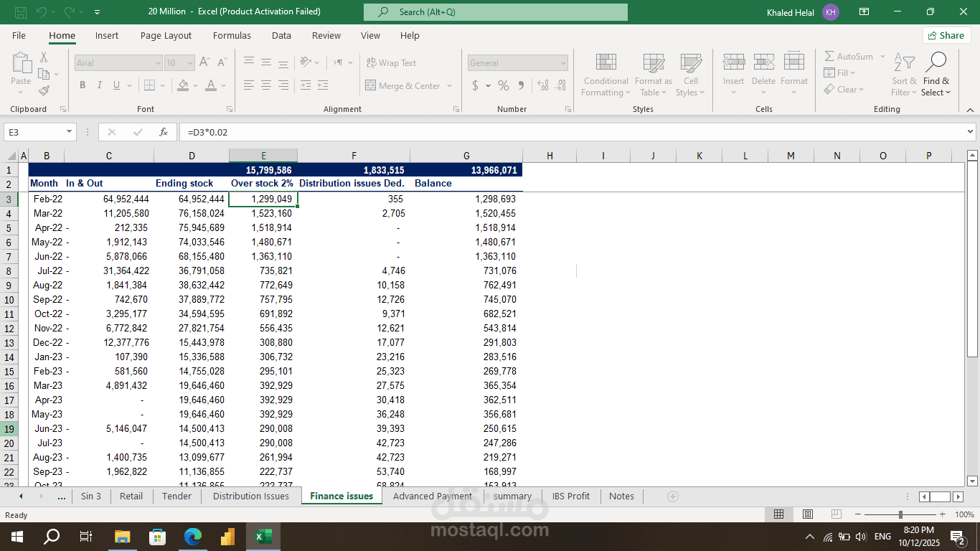Open the File menu
Viewport: 980px width, 551px height.
[x=19, y=35]
